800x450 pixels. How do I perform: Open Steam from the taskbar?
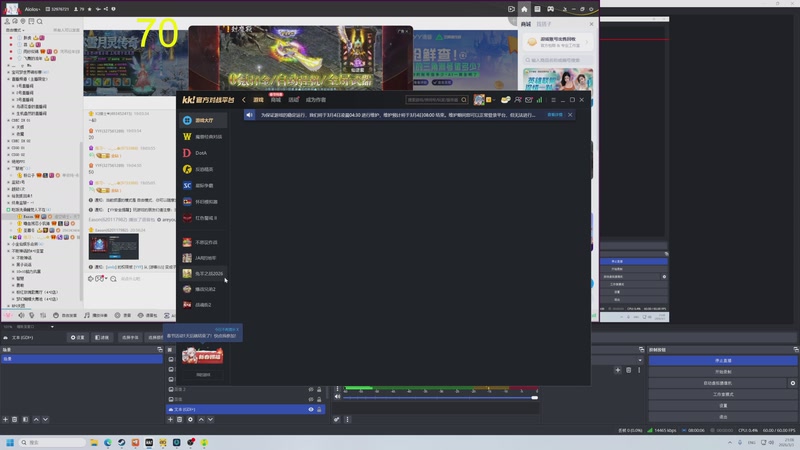coord(121,442)
